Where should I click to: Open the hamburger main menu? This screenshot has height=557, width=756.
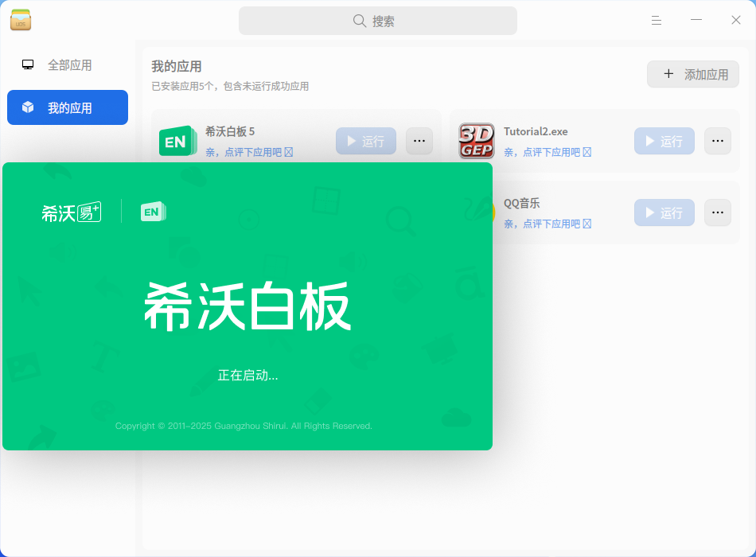point(657,20)
